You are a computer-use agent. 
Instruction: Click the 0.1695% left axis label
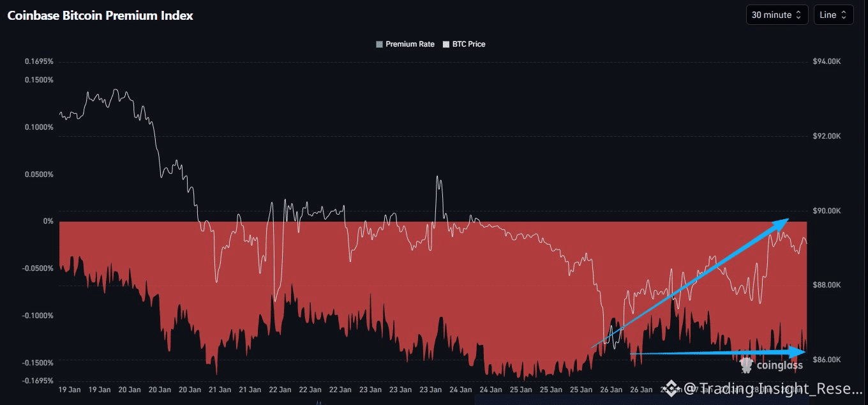coord(39,62)
